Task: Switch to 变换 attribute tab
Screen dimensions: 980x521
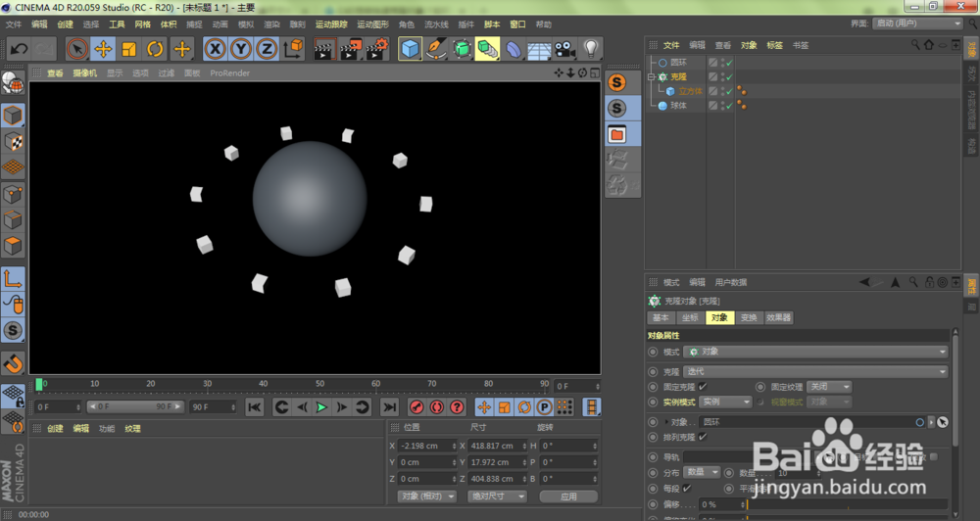Action: [749, 317]
